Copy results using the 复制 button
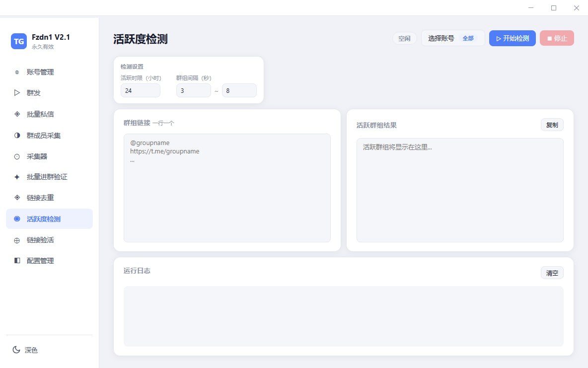This screenshot has width=588, height=368. coord(552,125)
